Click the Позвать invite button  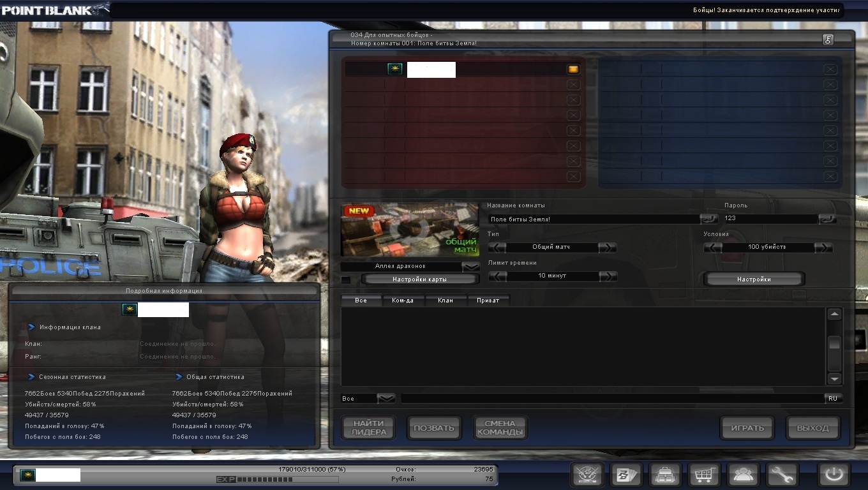(x=434, y=427)
